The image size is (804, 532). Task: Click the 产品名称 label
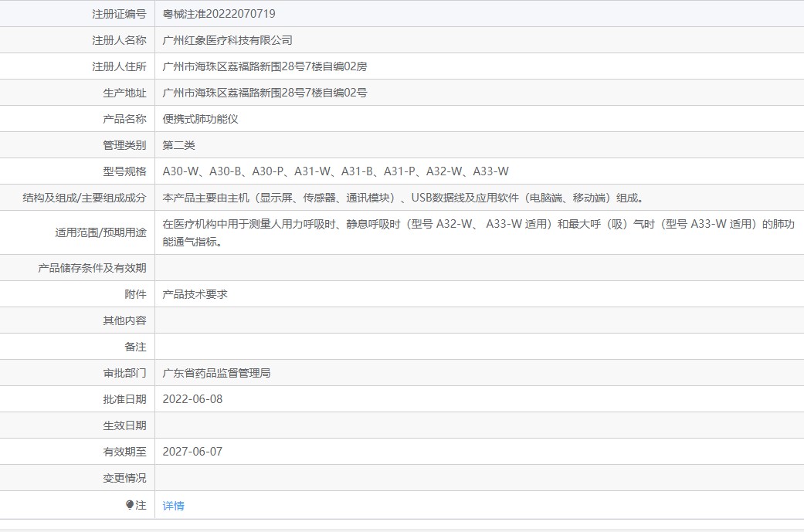coord(124,119)
